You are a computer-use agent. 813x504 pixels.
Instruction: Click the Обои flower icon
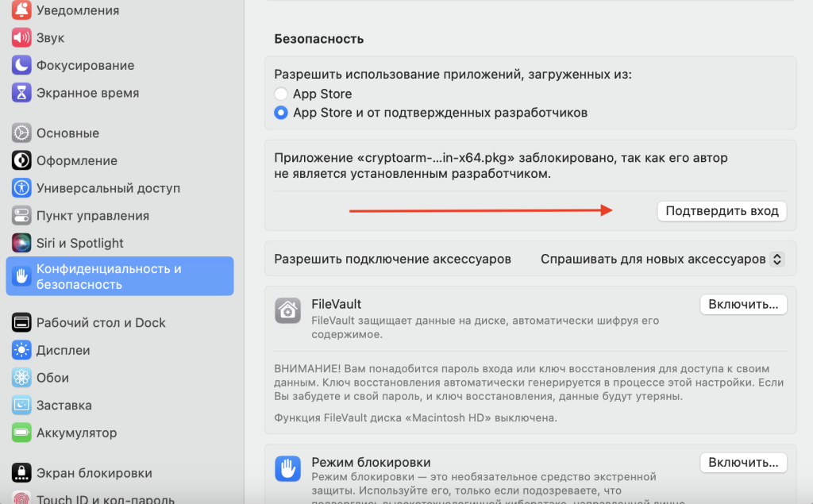click(21, 378)
